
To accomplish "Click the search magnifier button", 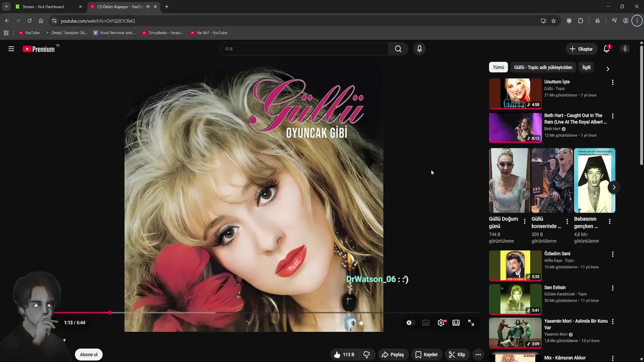I will point(398,49).
